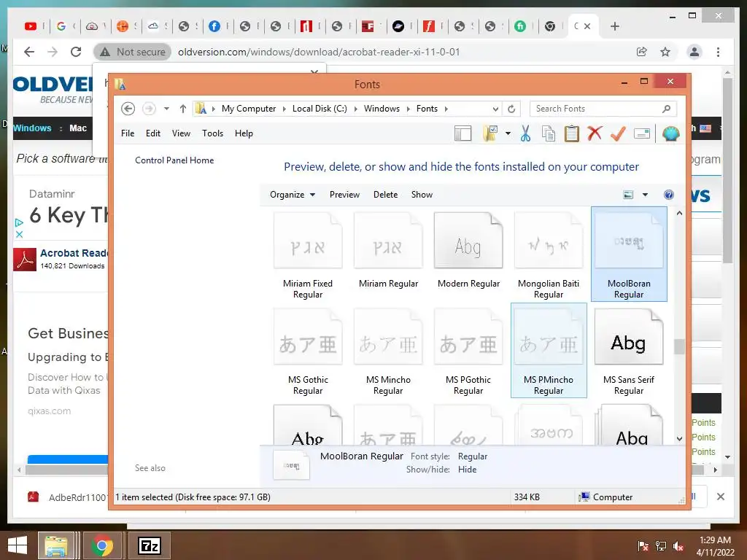Click the Cut scissors toolbar icon
Image resolution: width=747 pixels, height=560 pixels.
525,134
